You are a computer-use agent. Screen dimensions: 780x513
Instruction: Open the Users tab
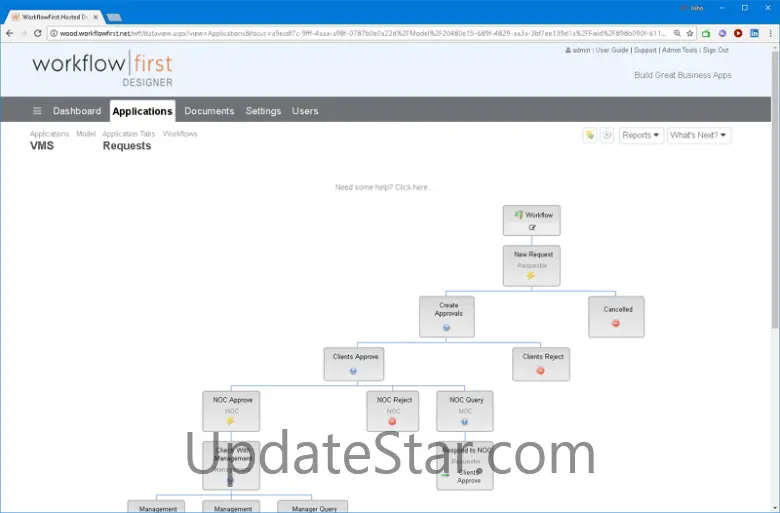pos(305,111)
